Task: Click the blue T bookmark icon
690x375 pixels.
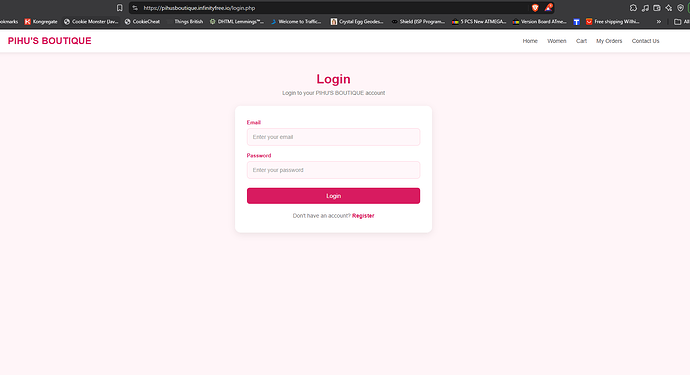Action: 576,22
